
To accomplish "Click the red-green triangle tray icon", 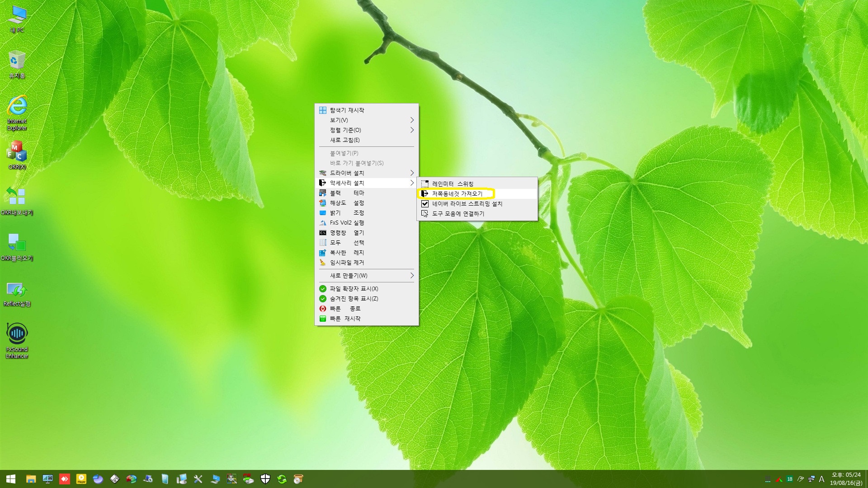I will [779, 479].
